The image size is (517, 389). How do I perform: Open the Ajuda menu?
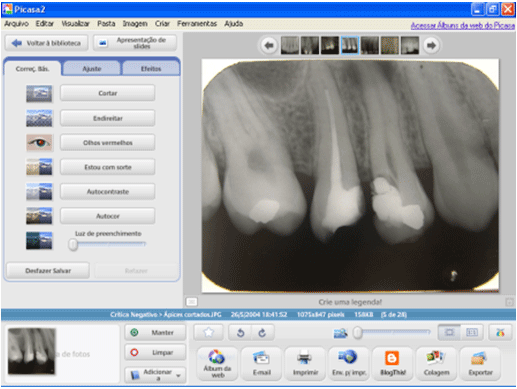233,24
